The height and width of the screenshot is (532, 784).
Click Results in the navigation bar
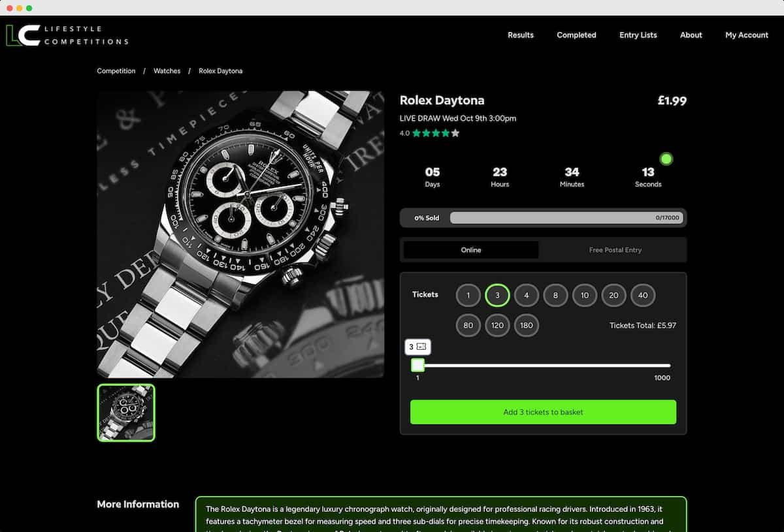point(521,35)
